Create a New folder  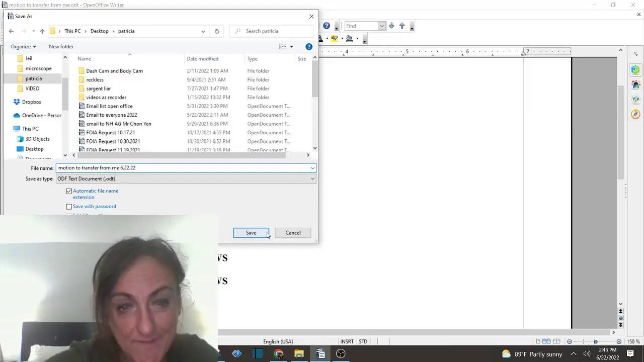[61, 47]
